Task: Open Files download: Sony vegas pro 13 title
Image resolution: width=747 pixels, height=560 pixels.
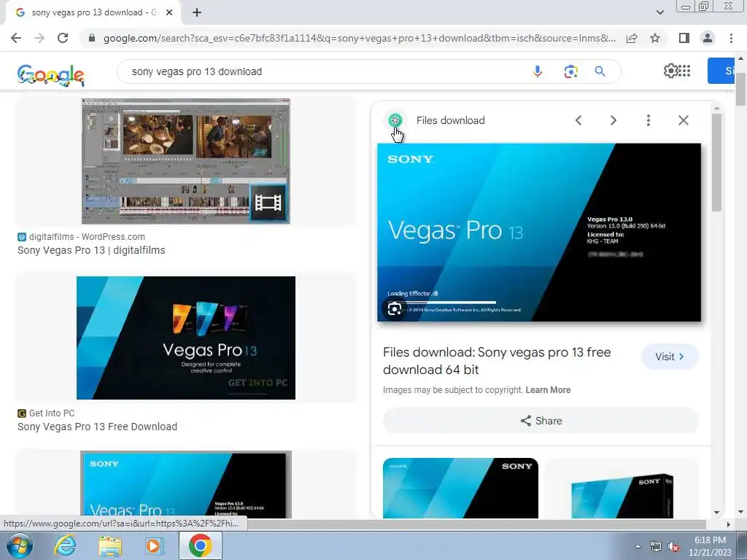Action: 497,361
